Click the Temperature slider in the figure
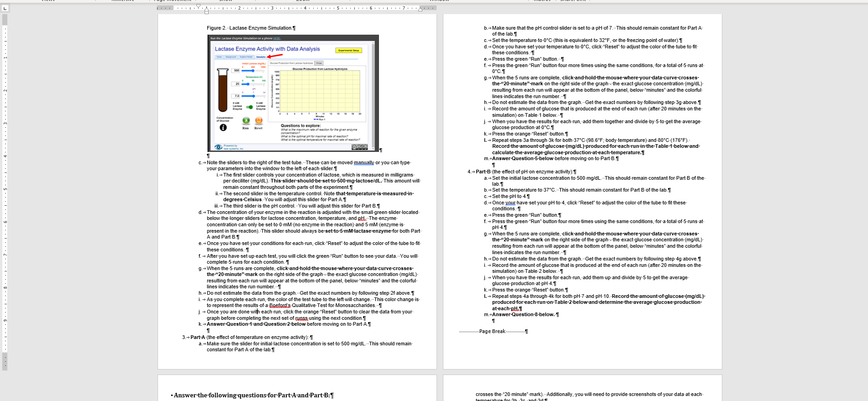 tap(253, 84)
